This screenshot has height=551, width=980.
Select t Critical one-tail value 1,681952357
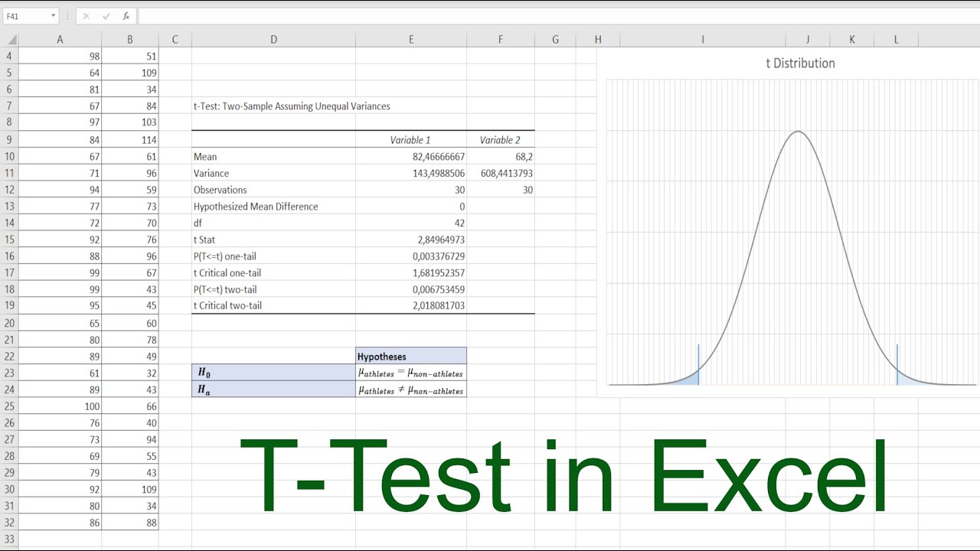tap(411, 272)
